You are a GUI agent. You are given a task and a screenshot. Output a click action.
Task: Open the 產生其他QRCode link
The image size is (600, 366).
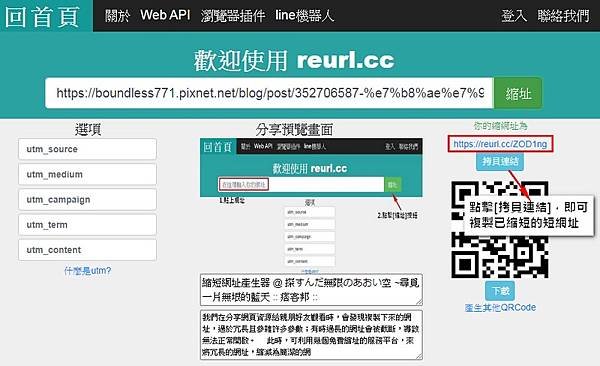[x=500, y=307]
